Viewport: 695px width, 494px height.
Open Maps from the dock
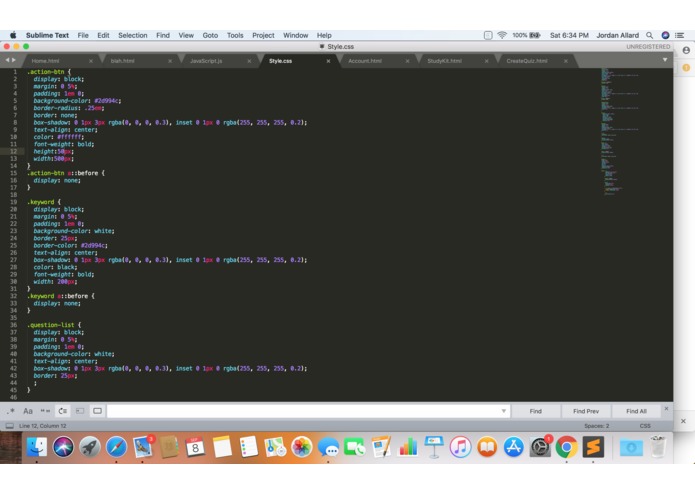(x=275, y=447)
